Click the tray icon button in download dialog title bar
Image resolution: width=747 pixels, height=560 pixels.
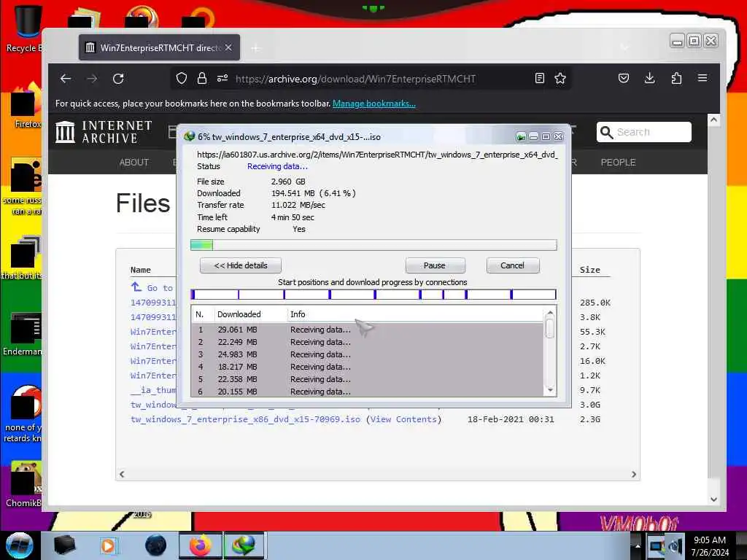pyautogui.click(x=521, y=137)
